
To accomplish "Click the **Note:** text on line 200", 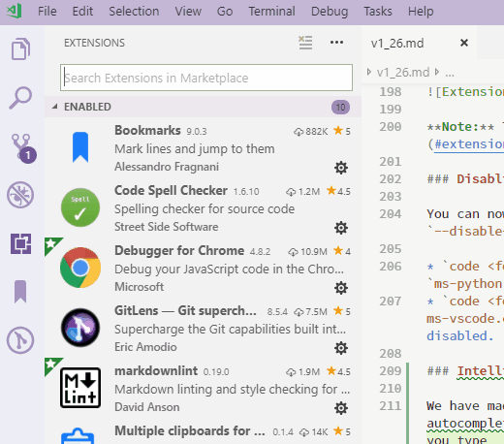I will (x=460, y=127).
